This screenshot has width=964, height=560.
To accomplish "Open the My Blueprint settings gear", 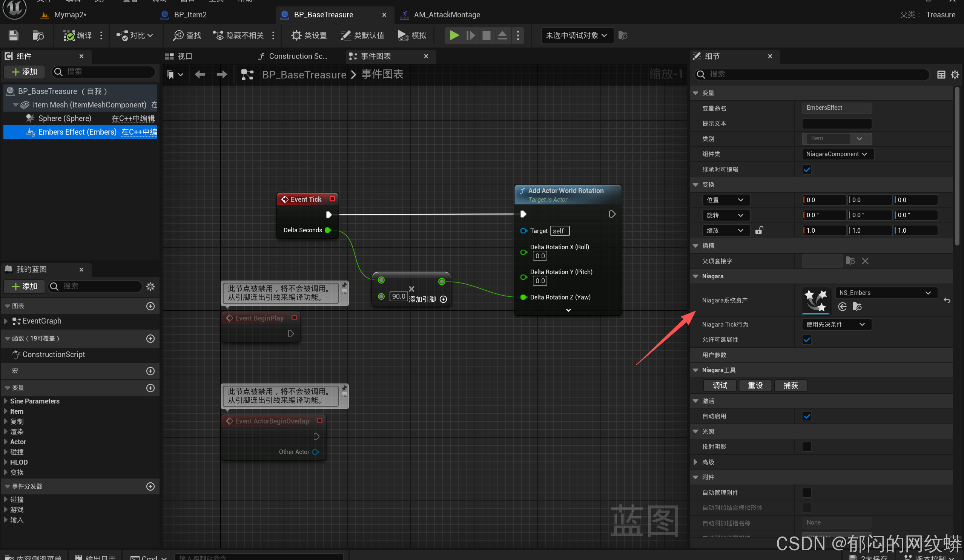I will pyautogui.click(x=150, y=287).
